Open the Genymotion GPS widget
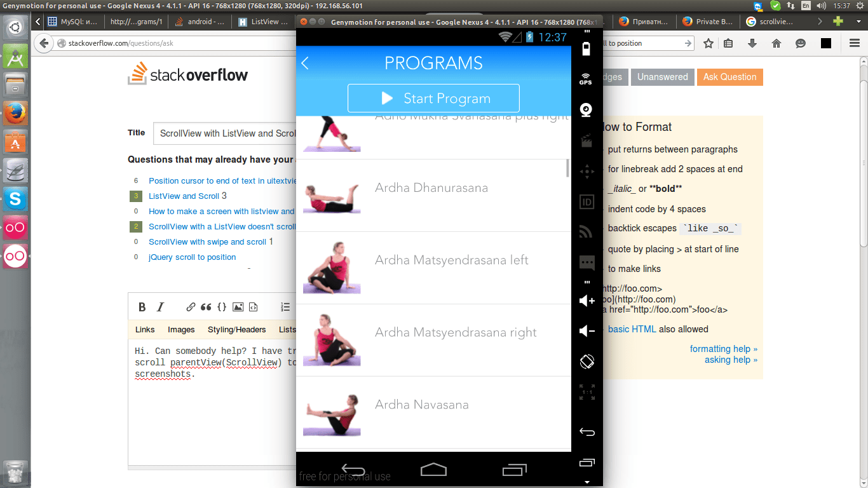This screenshot has width=868, height=488. coord(586,80)
